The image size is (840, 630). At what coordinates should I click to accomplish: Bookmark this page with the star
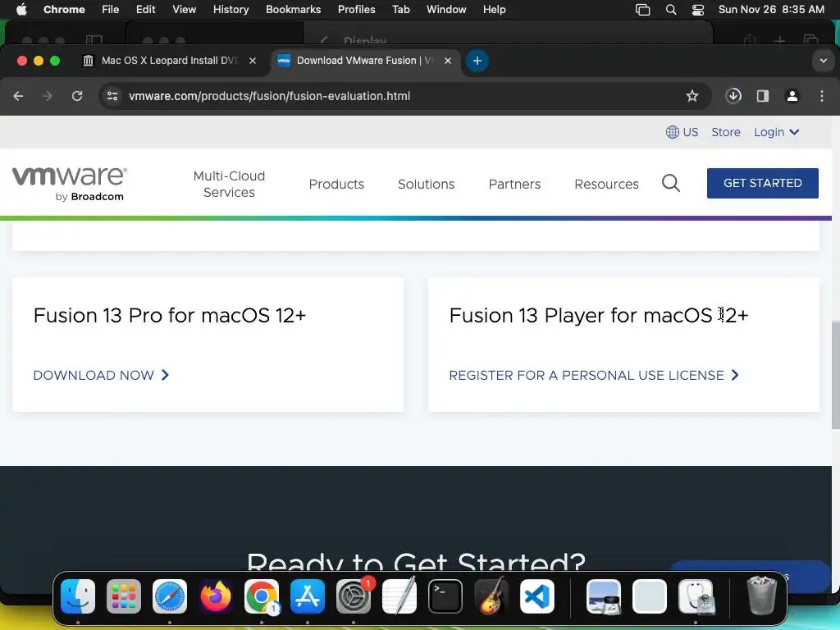692,96
